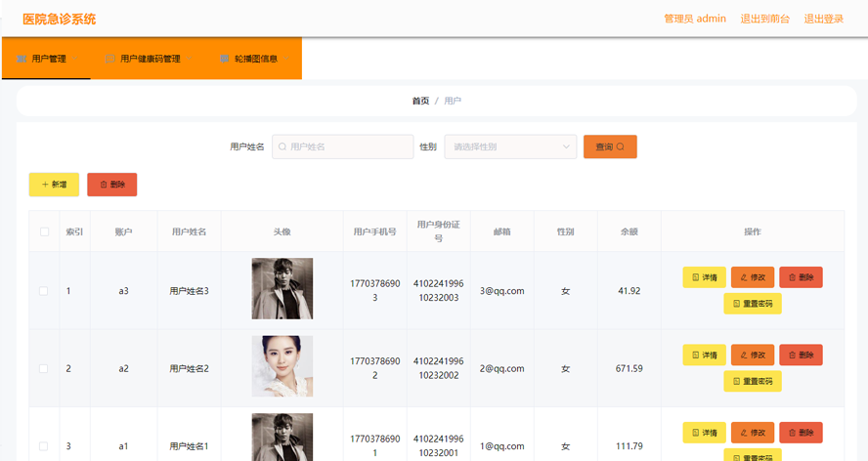
Task: Click the 轮播图信息 menu icon
Action: 225,59
